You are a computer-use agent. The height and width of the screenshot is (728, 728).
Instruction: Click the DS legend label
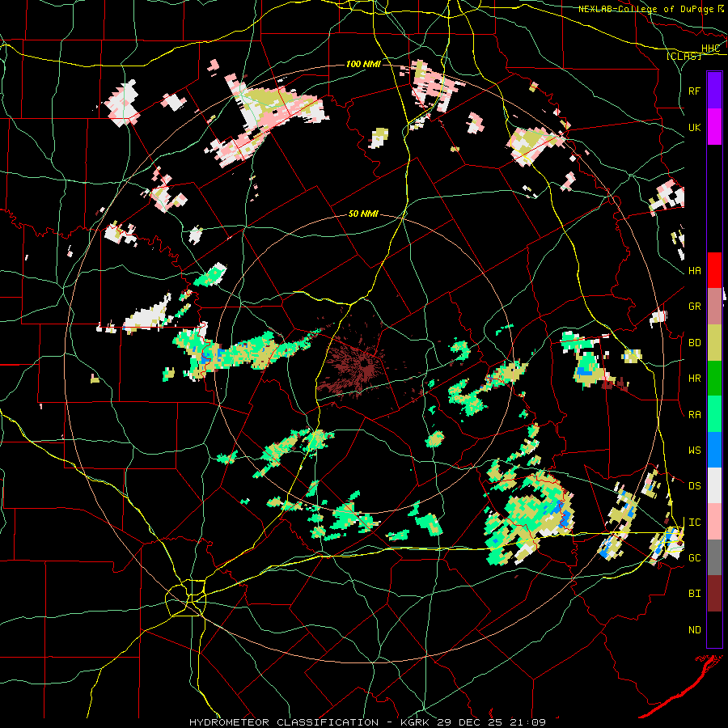pyautogui.click(x=694, y=486)
